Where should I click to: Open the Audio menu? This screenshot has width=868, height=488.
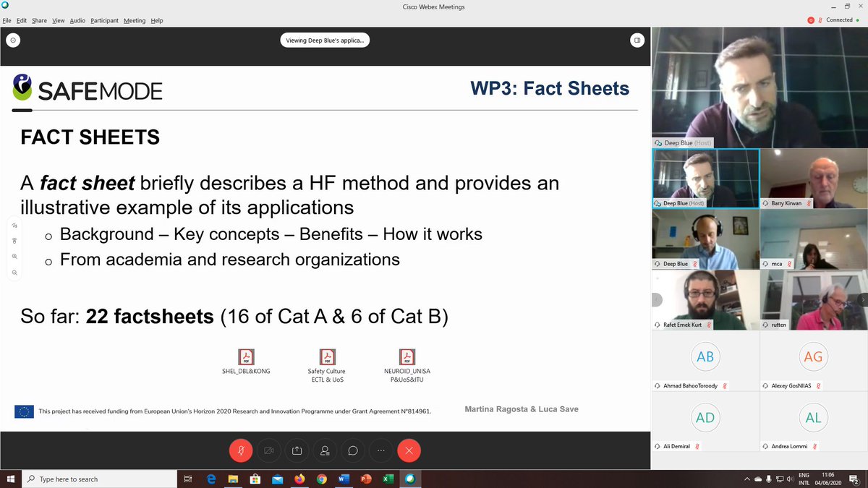[77, 21]
